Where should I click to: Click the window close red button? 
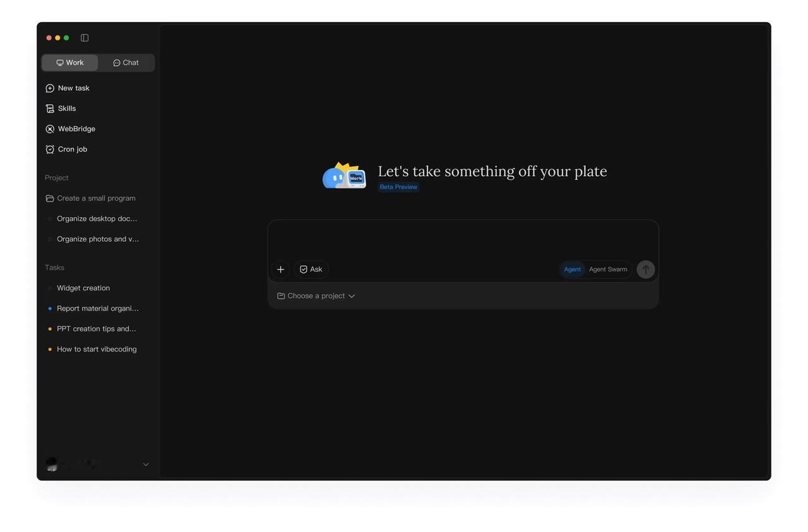click(x=49, y=38)
